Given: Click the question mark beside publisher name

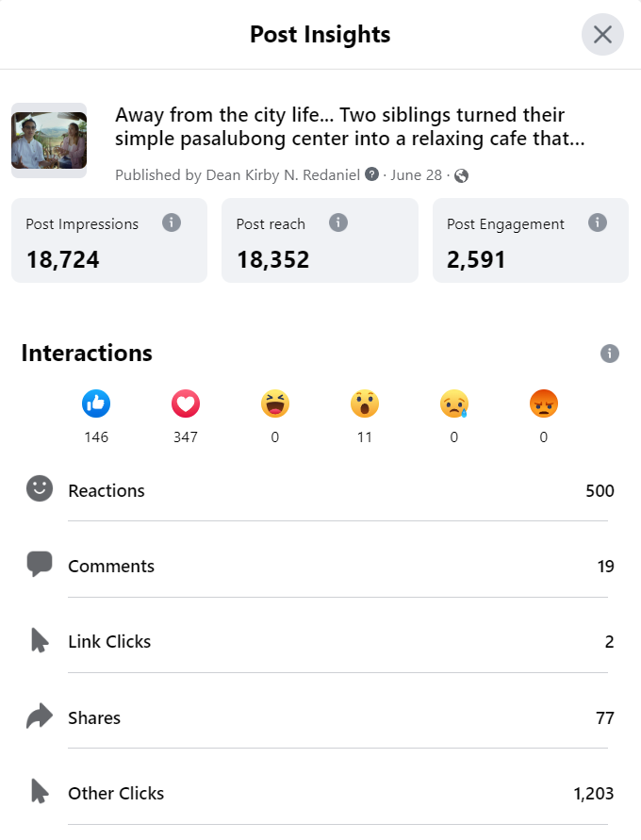Looking at the screenshot, I should (x=372, y=174).
